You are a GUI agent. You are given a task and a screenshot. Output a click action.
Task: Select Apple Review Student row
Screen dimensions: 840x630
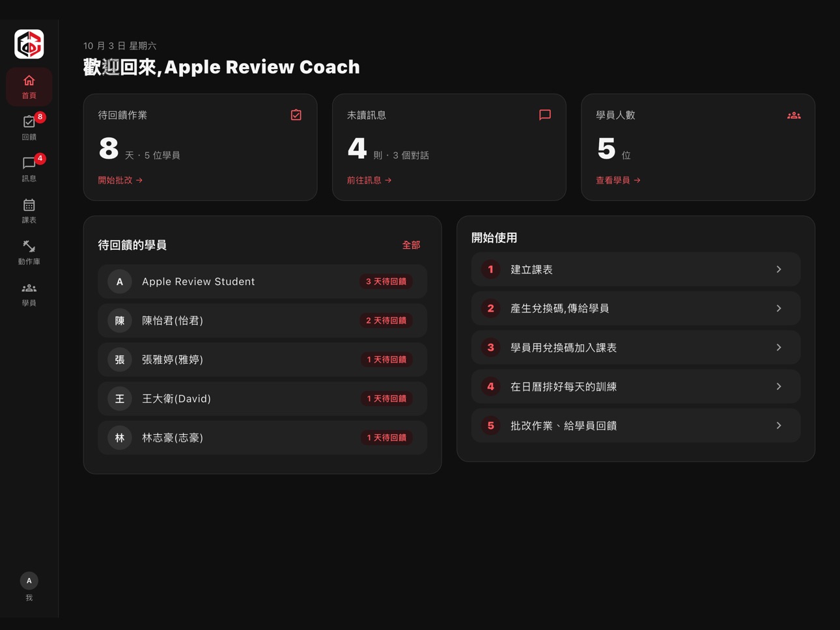[262, 282]
